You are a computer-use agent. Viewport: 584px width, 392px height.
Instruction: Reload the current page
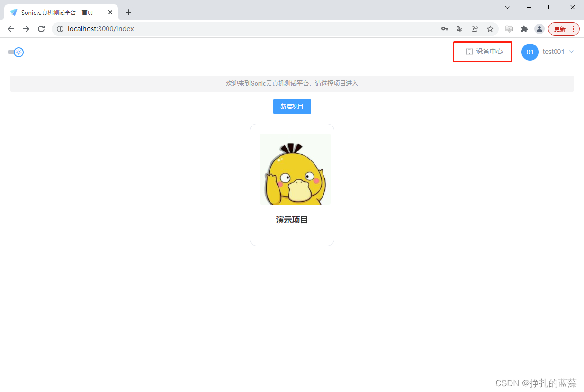point(41,29)
